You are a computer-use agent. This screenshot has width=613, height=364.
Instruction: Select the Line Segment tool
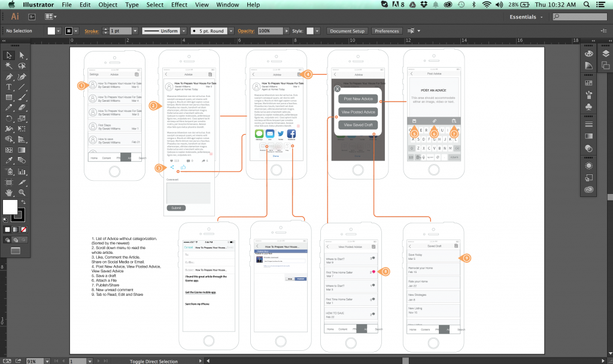click(22, 87)
